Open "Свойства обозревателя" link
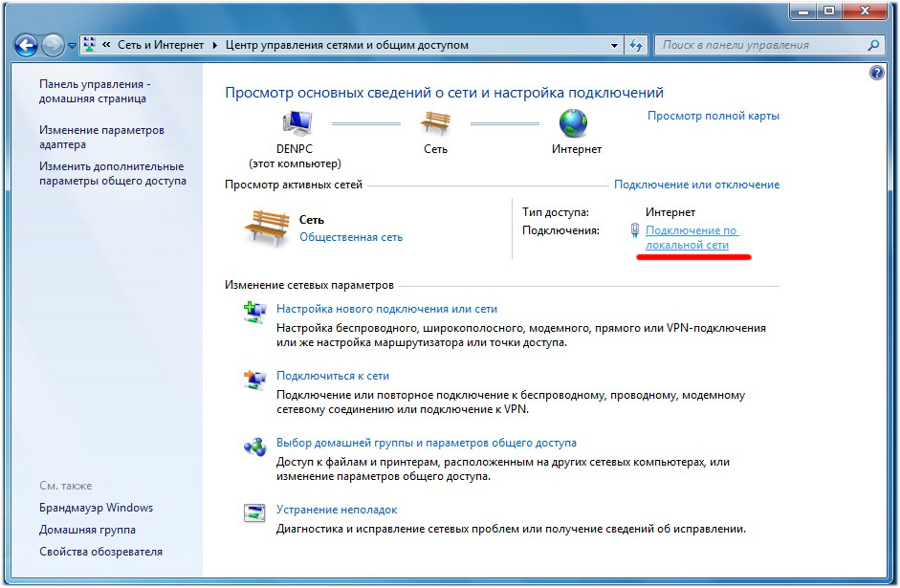Image resolution: width=900 pixels, height=588 pixels. [100, 552]
